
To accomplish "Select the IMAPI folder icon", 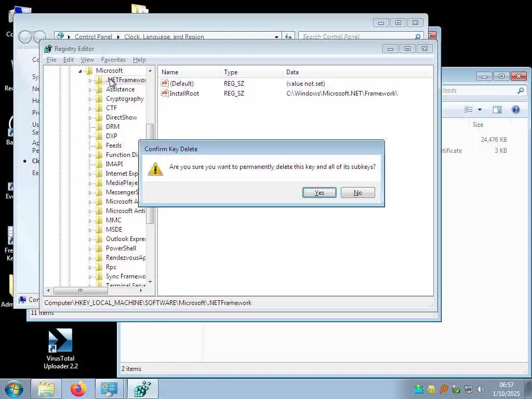I will 99,164.
